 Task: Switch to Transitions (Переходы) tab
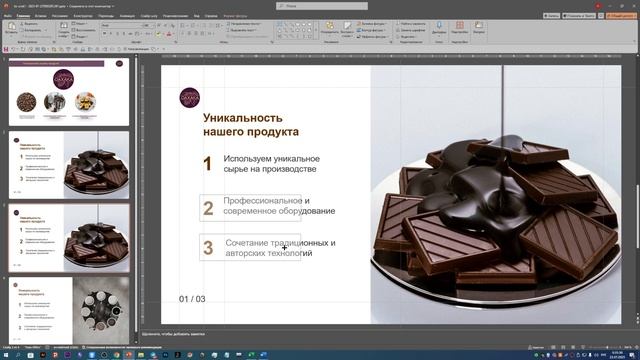pos(106,16)
